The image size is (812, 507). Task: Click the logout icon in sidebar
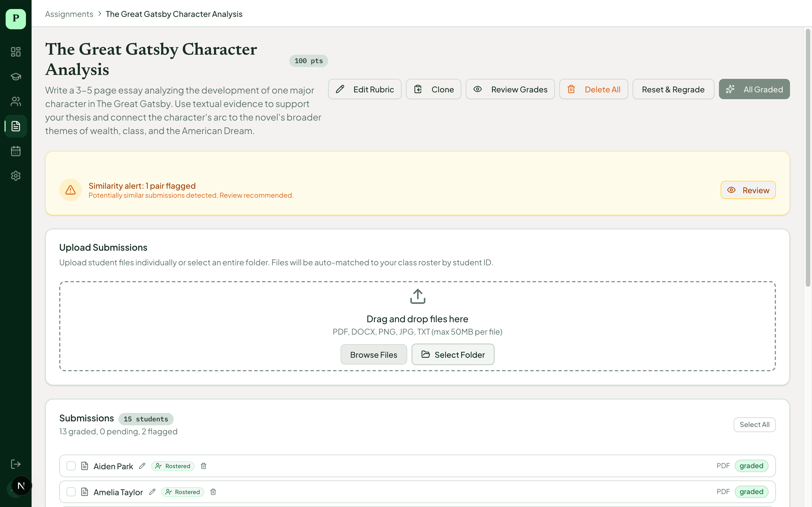click(16, 464)
